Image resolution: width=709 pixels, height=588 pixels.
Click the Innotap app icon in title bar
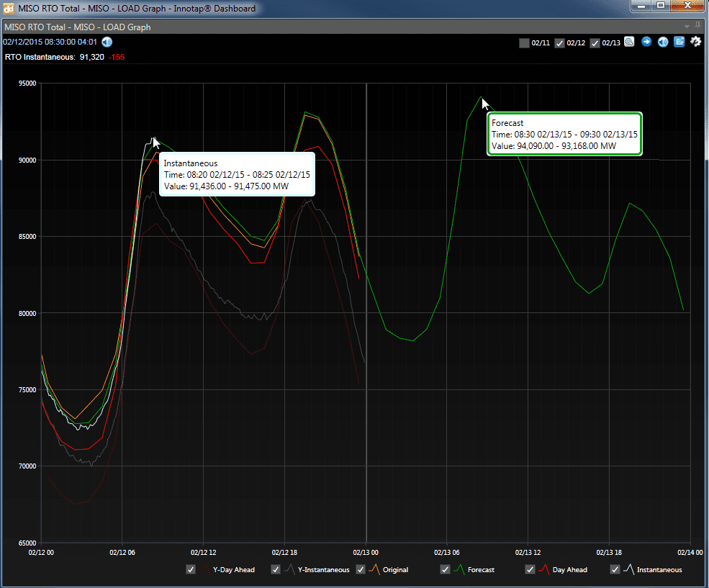pyautogui.click(x=9, y=8)
